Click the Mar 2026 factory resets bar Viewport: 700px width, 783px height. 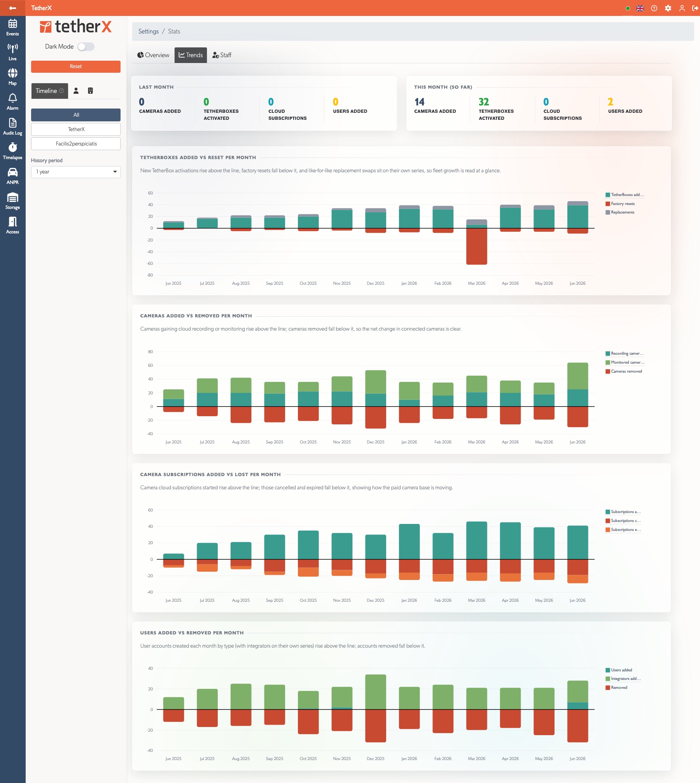coord(477,247)
